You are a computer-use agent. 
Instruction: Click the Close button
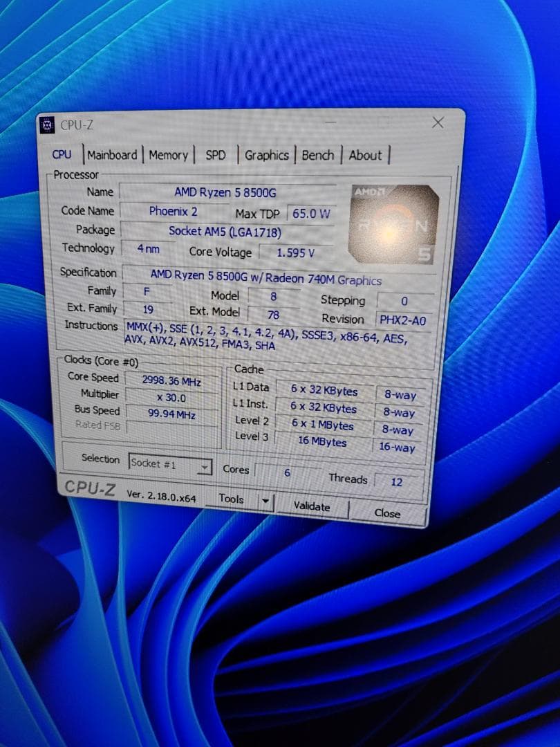click(387, 513)
